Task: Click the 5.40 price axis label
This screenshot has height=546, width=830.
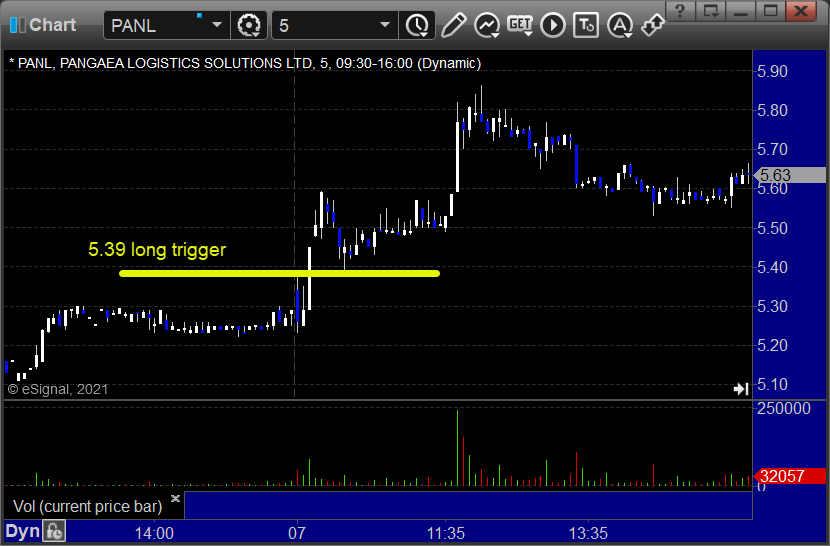Action: [772, 267]
